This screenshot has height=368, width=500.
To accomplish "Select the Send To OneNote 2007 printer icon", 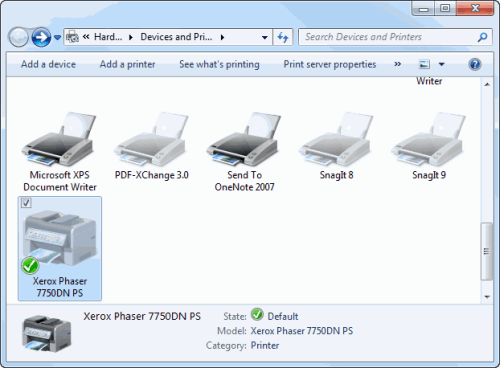I will (243, 139).
